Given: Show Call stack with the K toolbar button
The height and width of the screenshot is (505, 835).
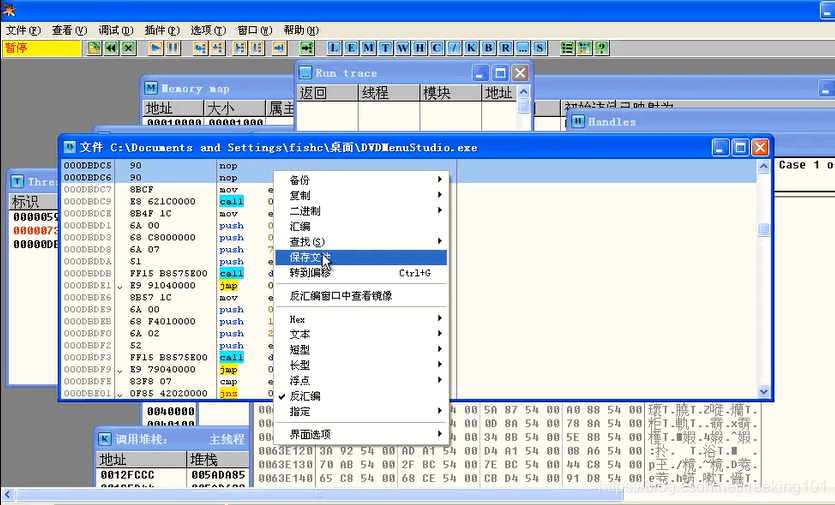Looking at the screenshot, I should click(x=471, y=48).
